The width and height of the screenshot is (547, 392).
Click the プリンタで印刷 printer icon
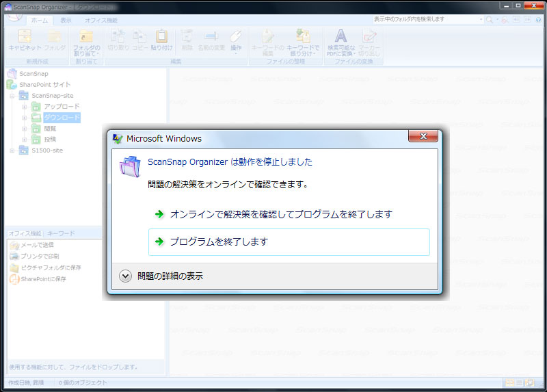[14, 256]
